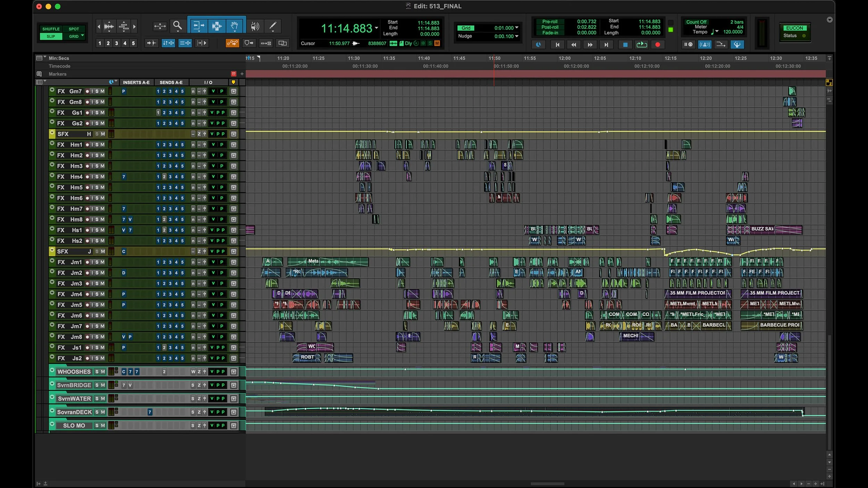The height and width of the screenshot is (488, 868).
Task: Toggle Tab to Transients button
Action: 152,43
